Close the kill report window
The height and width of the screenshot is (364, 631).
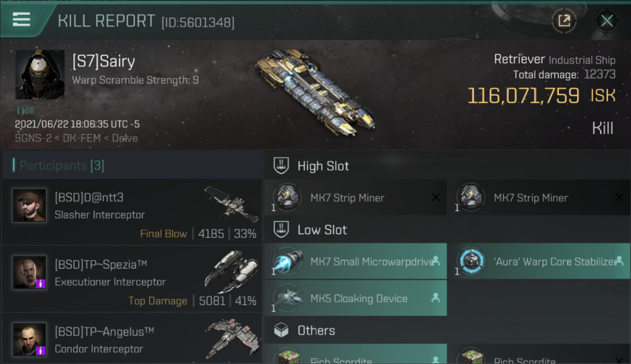point(607,21)
